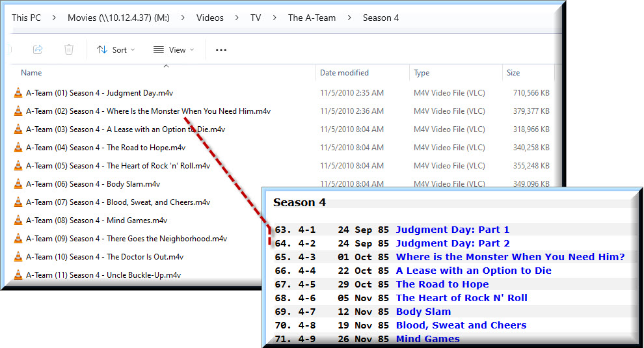Select file A-Team (05) The Heart of Rock 'n' Roll
Viewport: 644px width, 348px height.
tap(118, 166)
